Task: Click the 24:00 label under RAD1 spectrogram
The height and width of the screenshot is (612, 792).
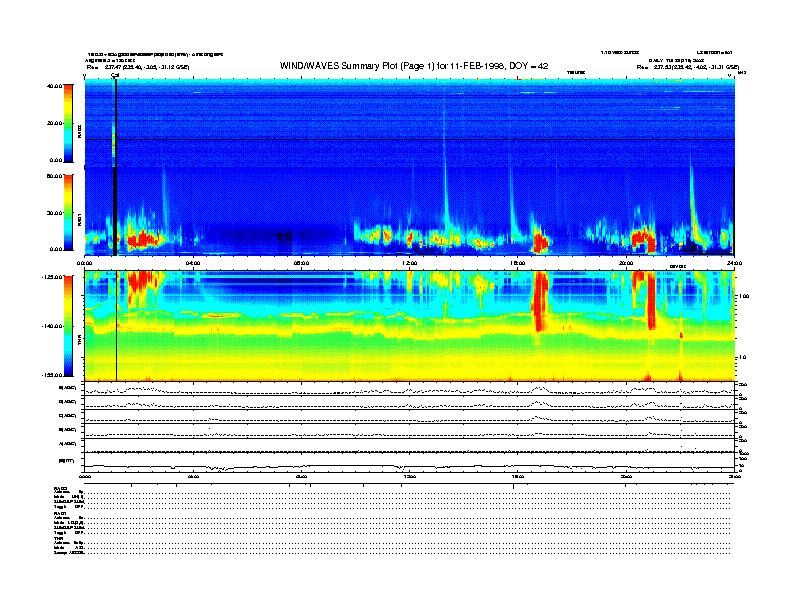Action: (734, 263)
